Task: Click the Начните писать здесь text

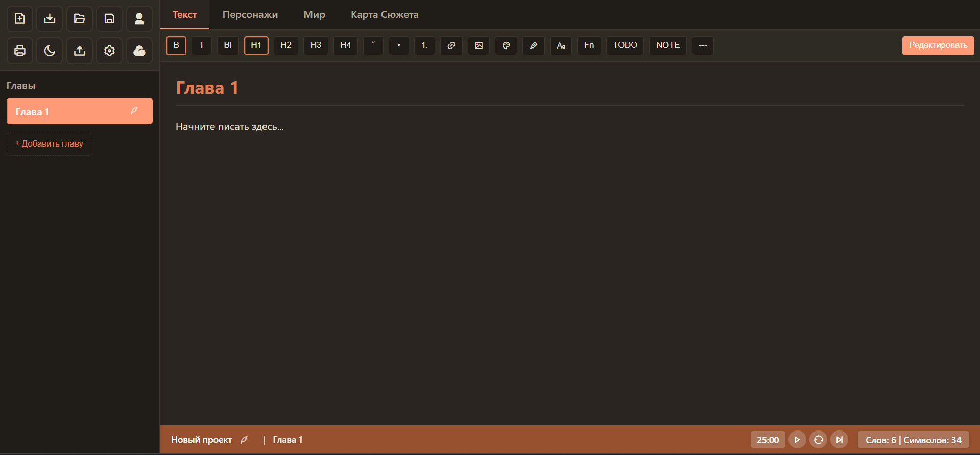Action: [230, 127]
